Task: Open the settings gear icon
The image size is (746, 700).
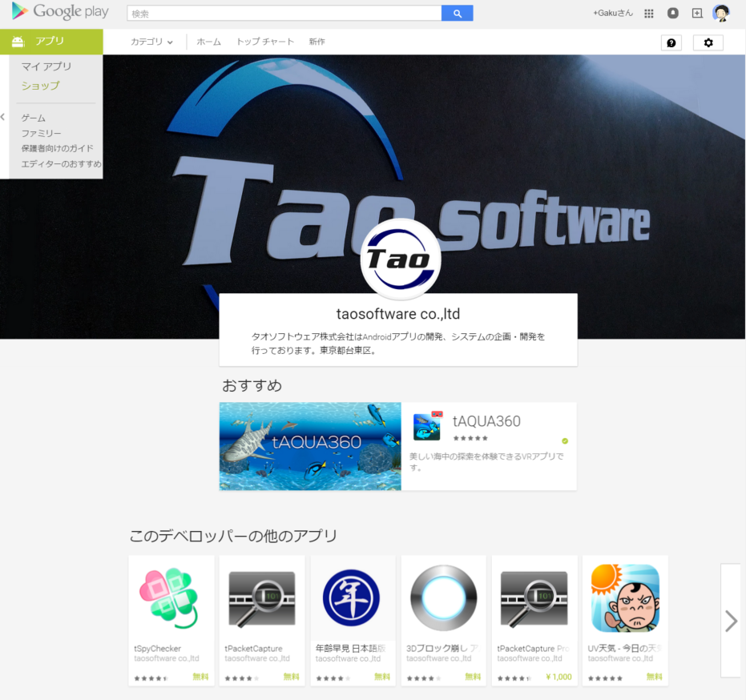Action: pyautogui.click(x=708, y=42)
